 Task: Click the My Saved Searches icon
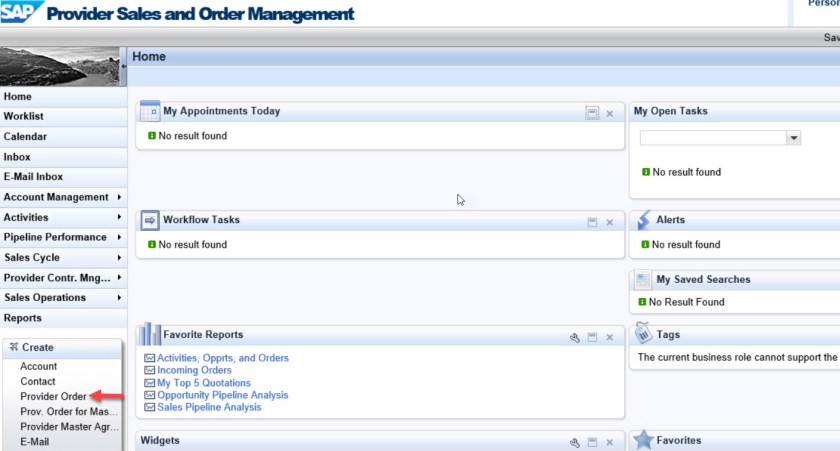642,280
